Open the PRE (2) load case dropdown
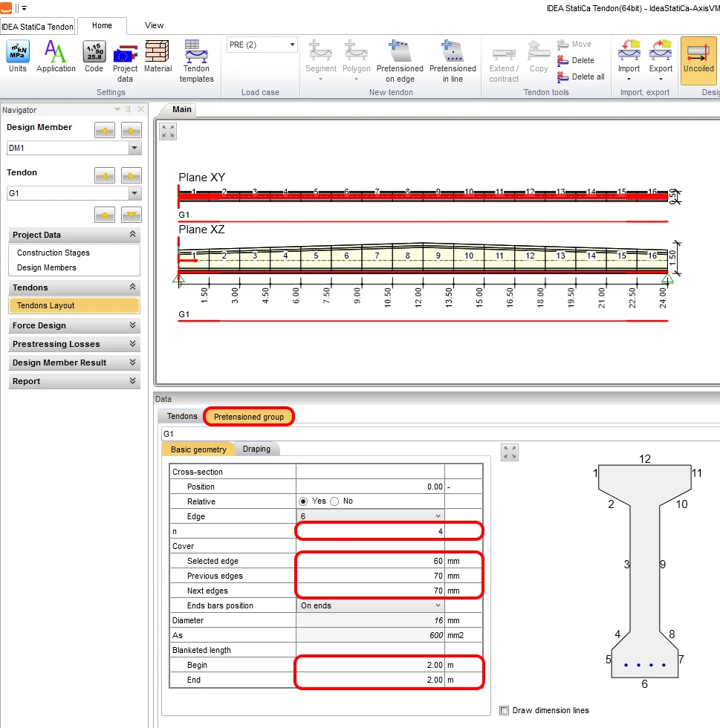The width and height of the screenshot is (720, 728). (262, 45)
